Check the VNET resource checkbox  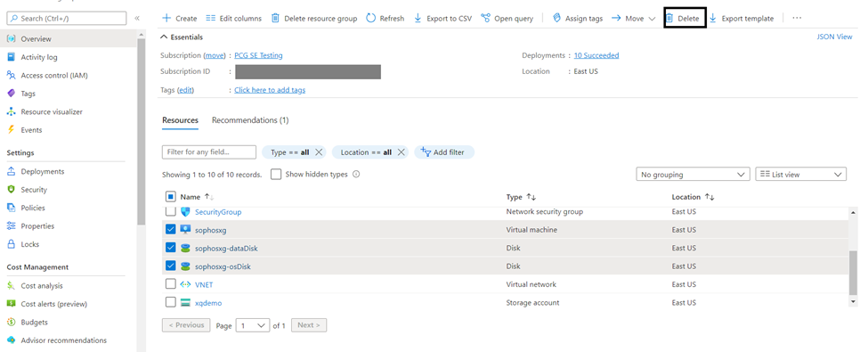point(171,283)
